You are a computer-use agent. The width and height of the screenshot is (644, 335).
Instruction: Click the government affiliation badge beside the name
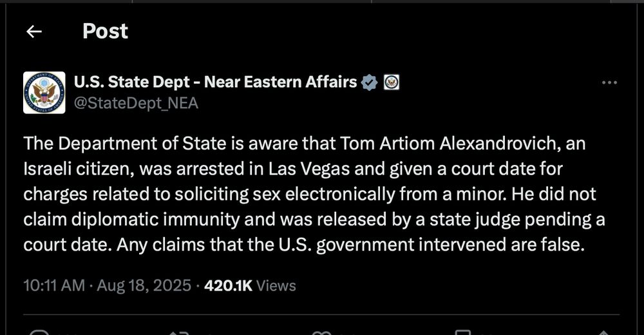[392, 82]
